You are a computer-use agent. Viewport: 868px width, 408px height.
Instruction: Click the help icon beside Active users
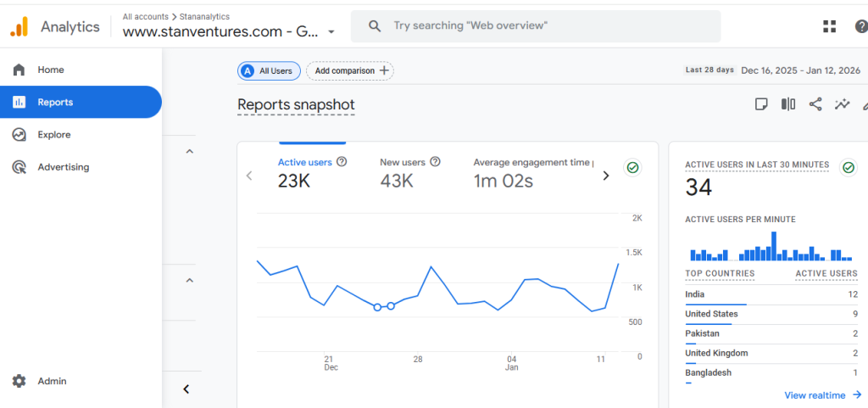click(x=342, y=162)
